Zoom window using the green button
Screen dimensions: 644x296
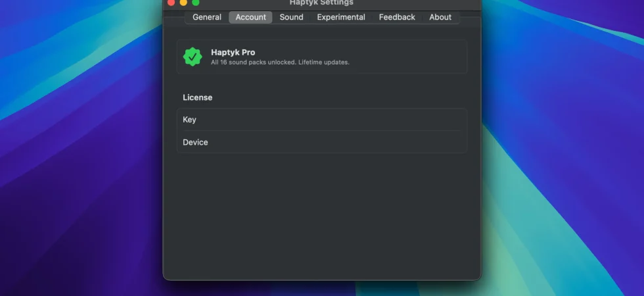(x=196, y=2)
